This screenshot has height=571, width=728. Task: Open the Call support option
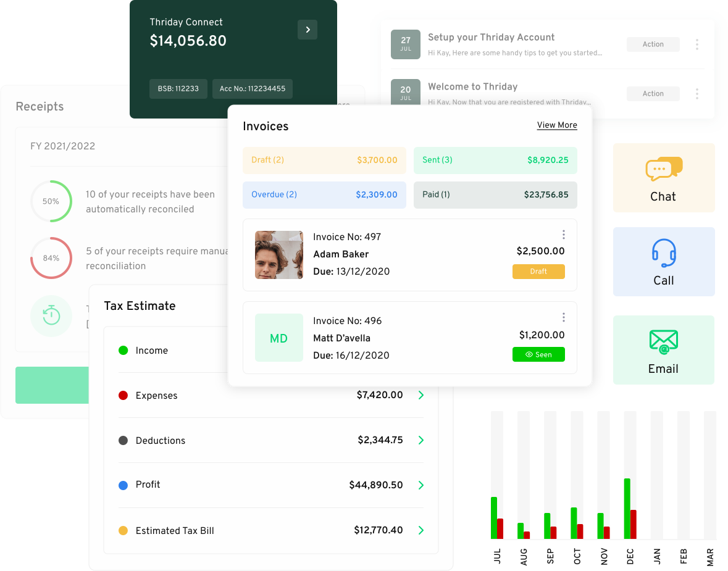(x=663, y=262)
